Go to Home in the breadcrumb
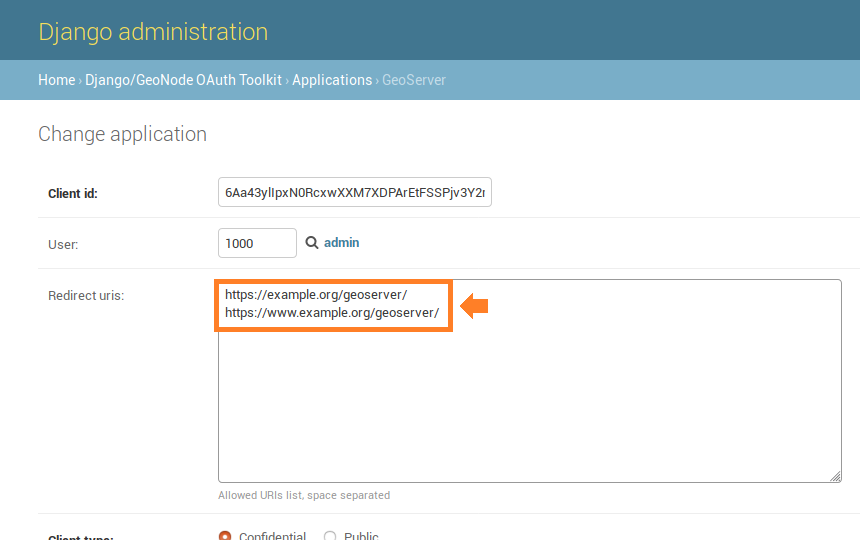 tap(56, 80)
